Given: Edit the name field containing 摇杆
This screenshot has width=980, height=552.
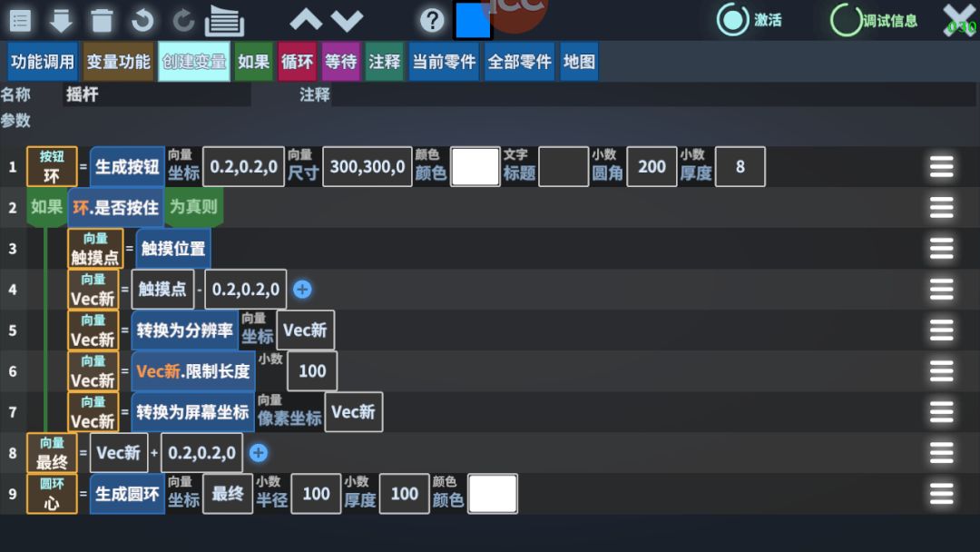Looking at the screenshot, I should [x=156, y=95].
